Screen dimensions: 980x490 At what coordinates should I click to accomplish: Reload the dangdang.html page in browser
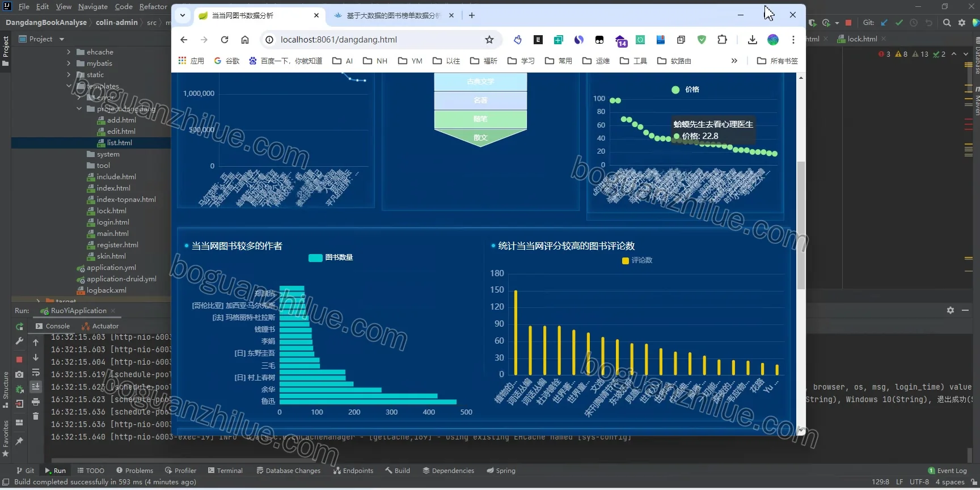tap(225, 40)
